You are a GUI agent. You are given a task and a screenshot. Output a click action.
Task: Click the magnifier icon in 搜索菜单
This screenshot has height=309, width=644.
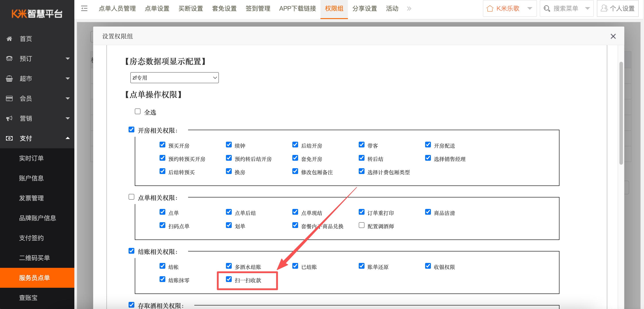coord(547,9)
